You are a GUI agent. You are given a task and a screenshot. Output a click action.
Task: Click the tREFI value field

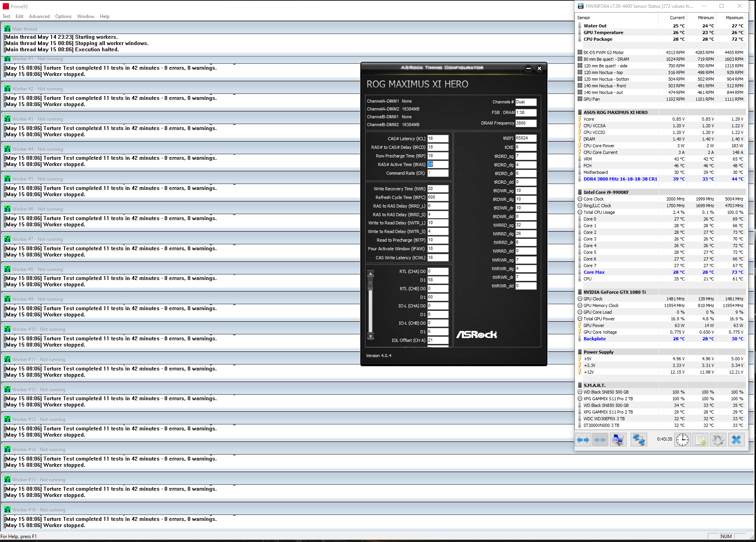coord(526,138)
